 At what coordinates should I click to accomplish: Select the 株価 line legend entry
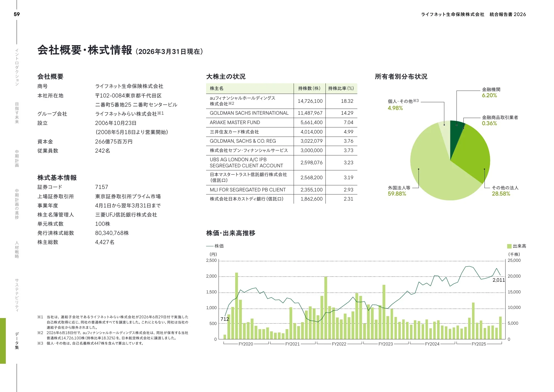point(215,246)
